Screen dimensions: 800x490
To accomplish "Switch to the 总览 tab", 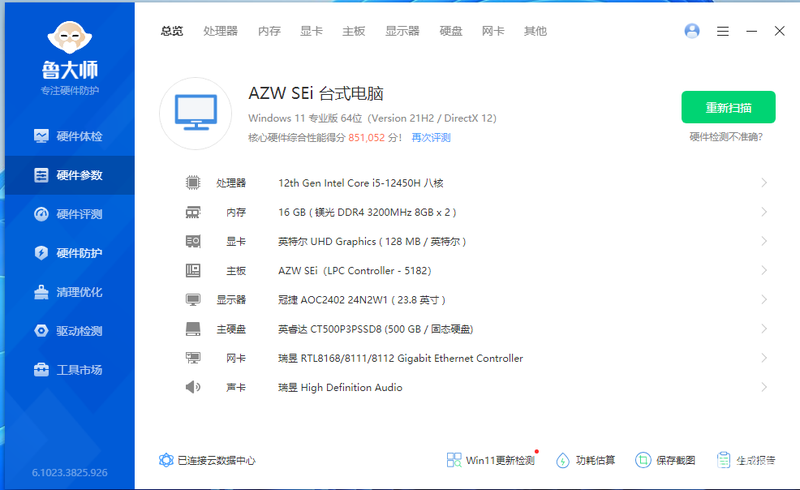I will coord(172,31).
